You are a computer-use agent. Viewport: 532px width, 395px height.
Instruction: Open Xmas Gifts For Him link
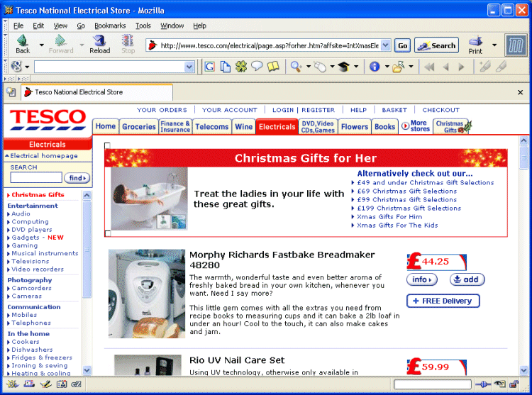(389, 217)
